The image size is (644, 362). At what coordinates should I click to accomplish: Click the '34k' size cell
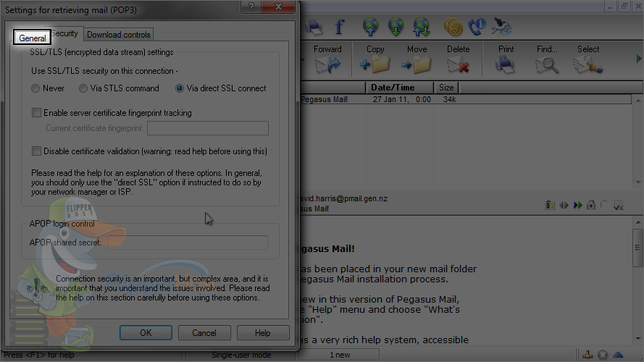(x=450, y=99)
